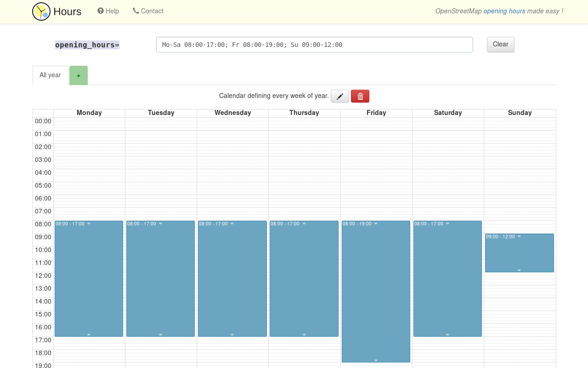This screenshot has height=368, width=588.
Task: Click the pencil edit calendar icon
Action: [340, 96]
